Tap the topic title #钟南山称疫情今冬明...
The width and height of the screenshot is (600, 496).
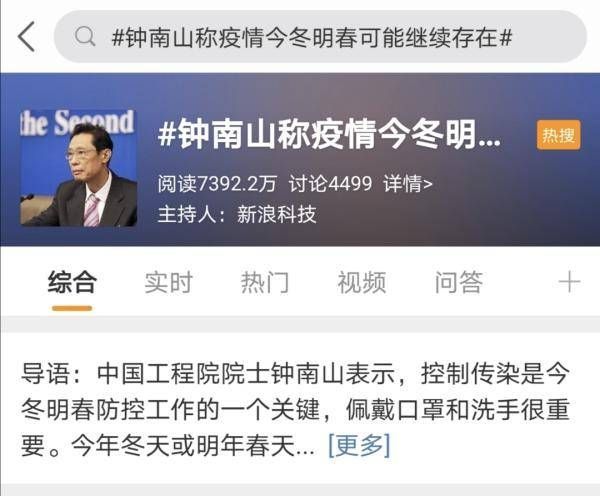point(329,134)
